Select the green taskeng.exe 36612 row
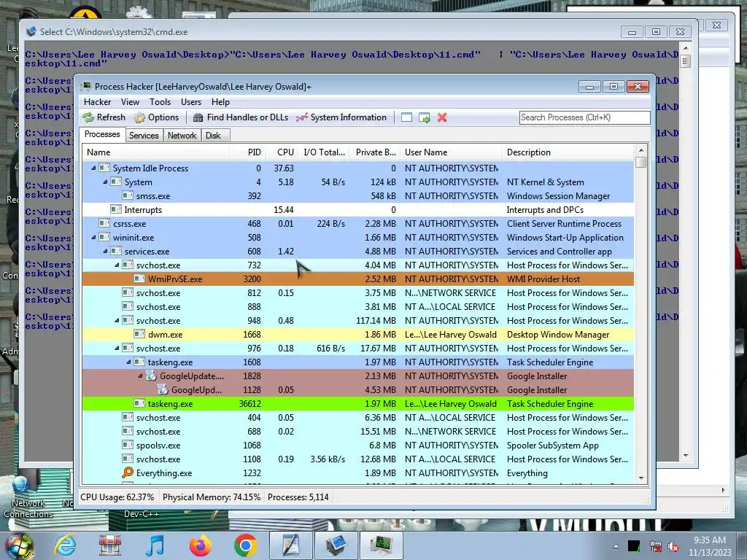The image size is (747, 560). [357, 404]
